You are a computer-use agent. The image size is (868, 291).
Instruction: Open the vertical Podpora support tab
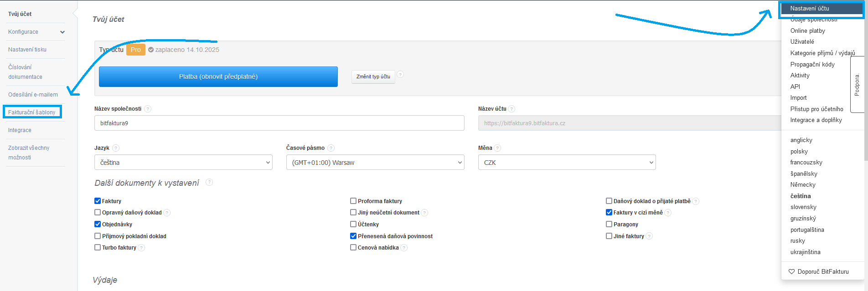tap(857, 85)
